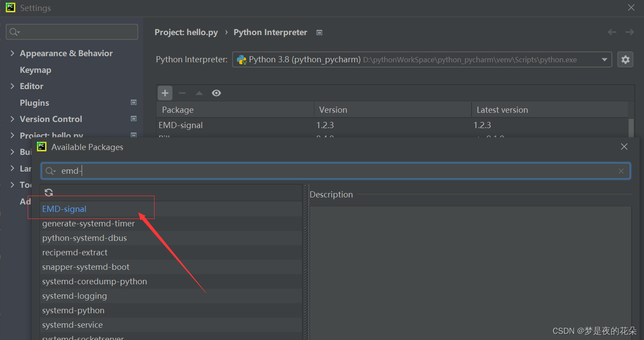Toggle show early releases eye icon
644x340 pixels.
coord(216,93)
